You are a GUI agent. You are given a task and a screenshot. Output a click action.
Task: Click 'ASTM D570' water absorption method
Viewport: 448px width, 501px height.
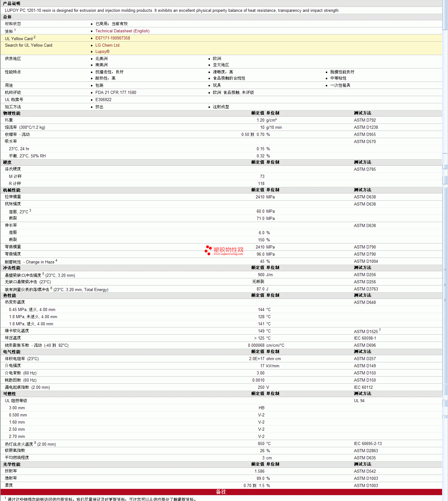(x=365, y=142)
